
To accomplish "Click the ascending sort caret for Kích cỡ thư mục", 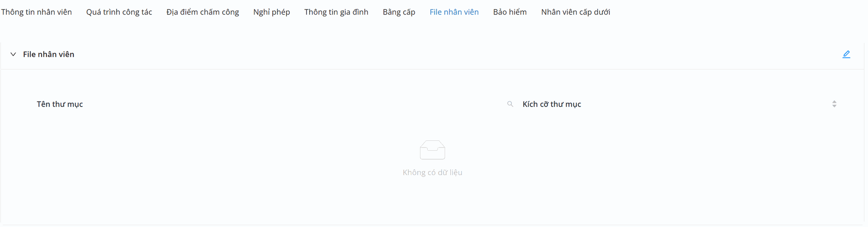I will (834, 102).
